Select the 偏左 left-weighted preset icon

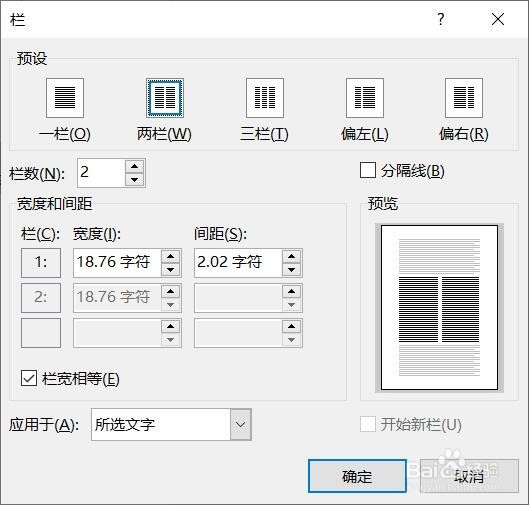[x=365, y=98]
